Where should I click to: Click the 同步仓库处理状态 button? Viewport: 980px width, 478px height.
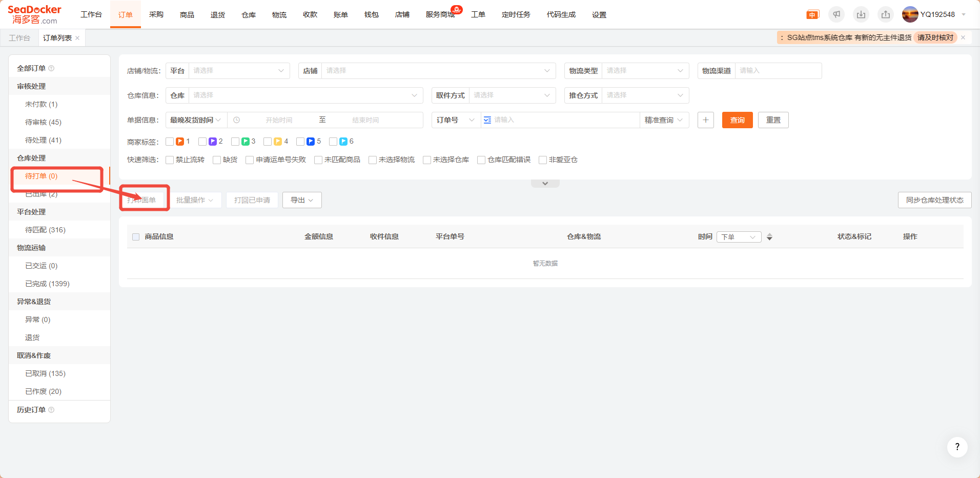[x=934, y=200]
